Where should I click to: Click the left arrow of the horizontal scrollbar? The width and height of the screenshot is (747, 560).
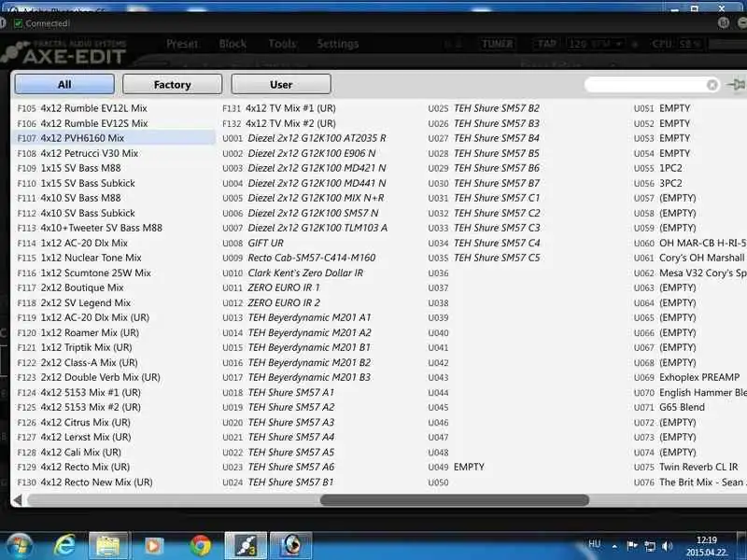(18, 500)
